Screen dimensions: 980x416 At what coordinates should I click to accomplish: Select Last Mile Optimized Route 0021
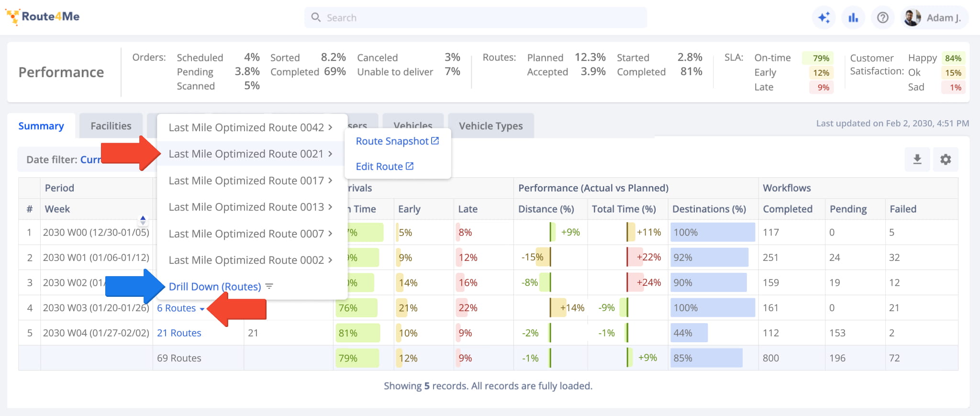(251, 154)
